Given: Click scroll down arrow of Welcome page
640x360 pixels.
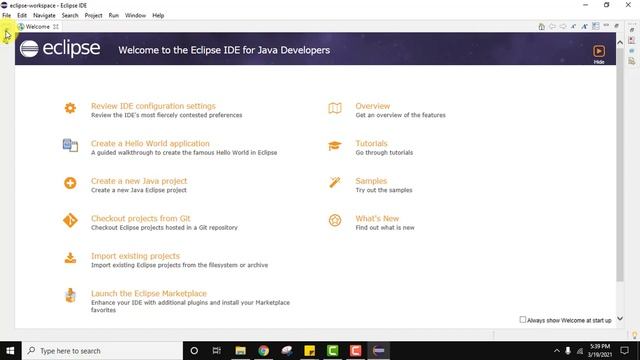Looking at the screenshot, I should (x=620, y=318).
